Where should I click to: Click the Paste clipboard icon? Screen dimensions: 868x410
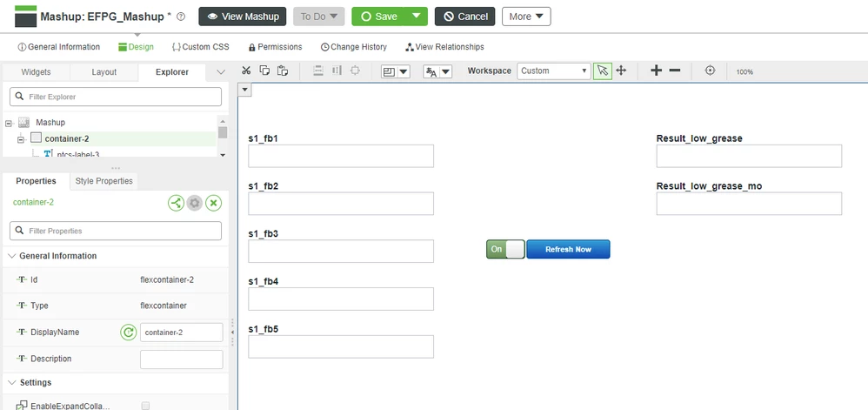click(283, 71)
